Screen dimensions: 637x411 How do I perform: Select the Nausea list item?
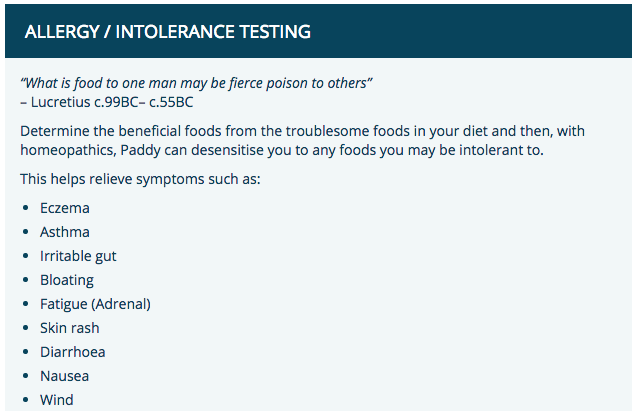click(x=64, y=376)
